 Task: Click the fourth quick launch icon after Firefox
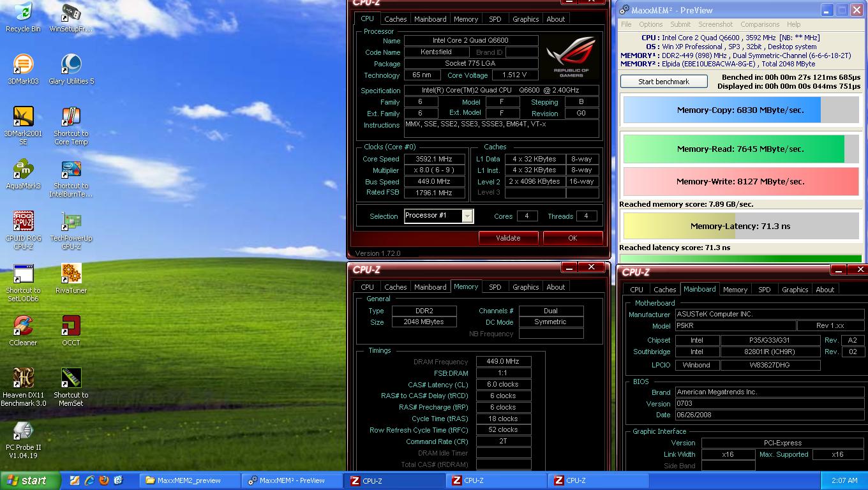(119, 480)
